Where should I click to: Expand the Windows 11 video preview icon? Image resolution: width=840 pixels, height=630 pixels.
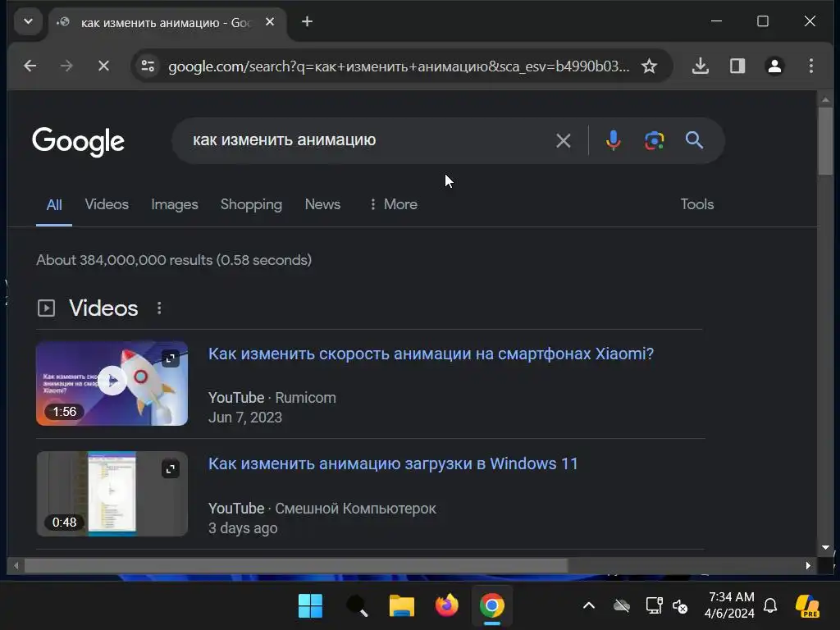[171, 469]
